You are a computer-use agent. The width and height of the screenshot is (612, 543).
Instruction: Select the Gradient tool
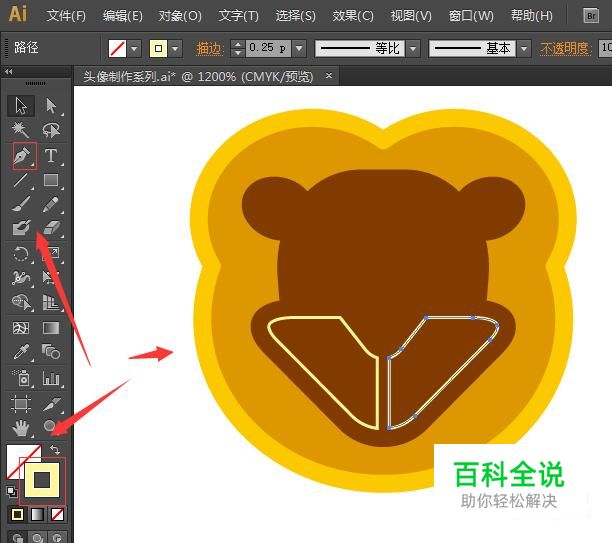pos(51,328)
